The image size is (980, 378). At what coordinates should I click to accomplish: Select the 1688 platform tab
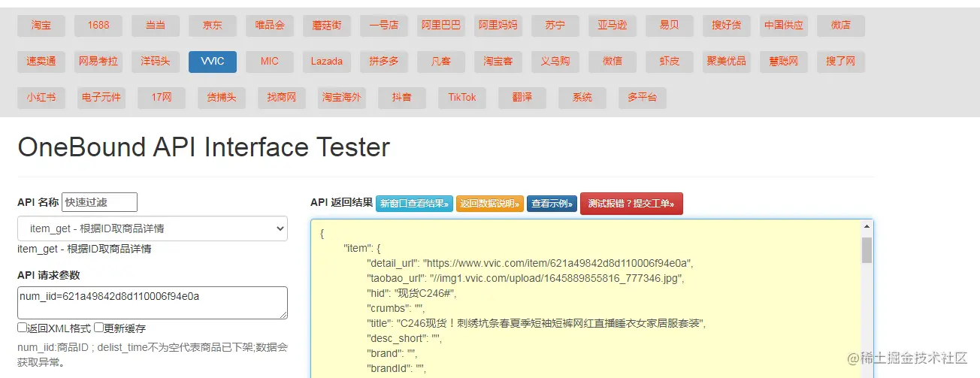click(98, 26)
